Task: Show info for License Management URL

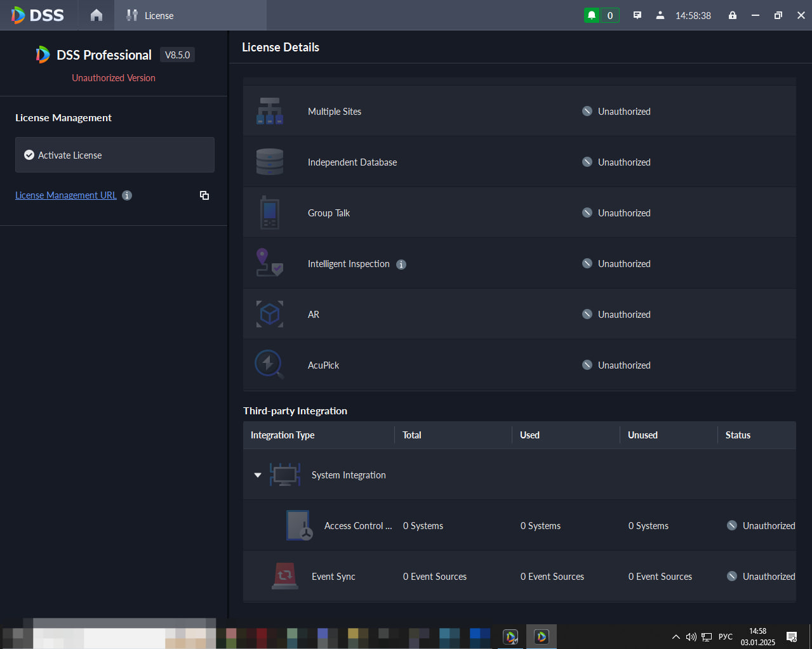Action: tap(127, 195)
